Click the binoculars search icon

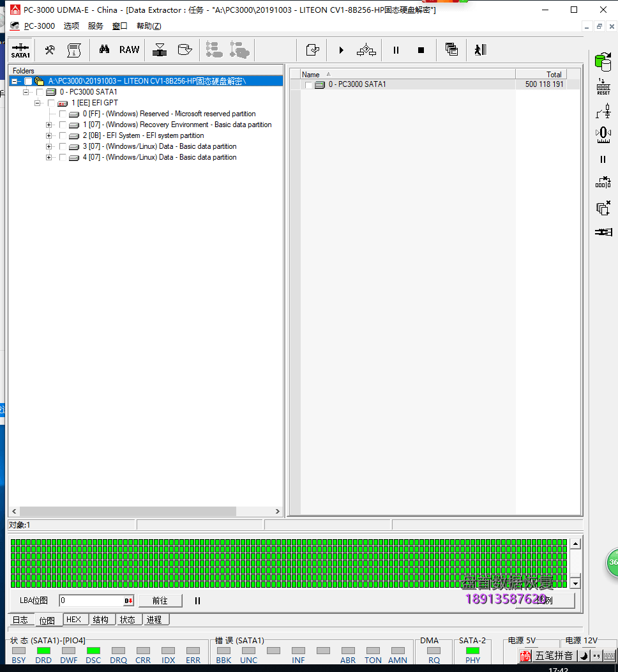coord(104,50)
